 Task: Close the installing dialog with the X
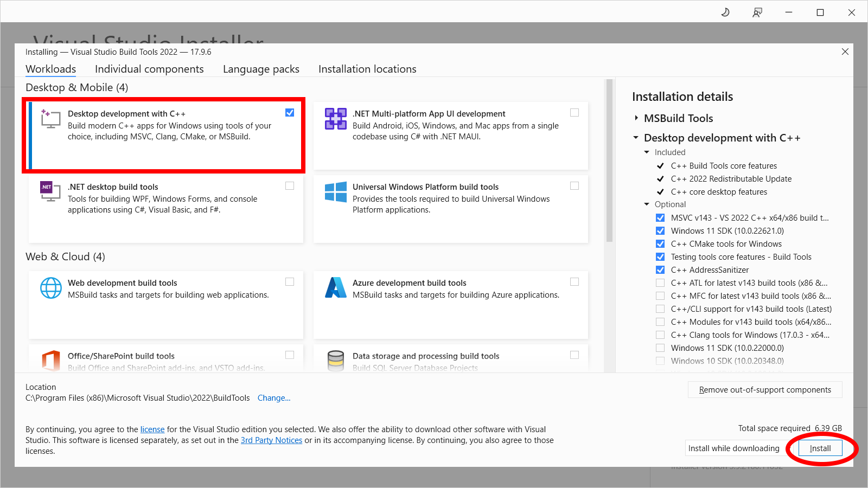[845, 52]
